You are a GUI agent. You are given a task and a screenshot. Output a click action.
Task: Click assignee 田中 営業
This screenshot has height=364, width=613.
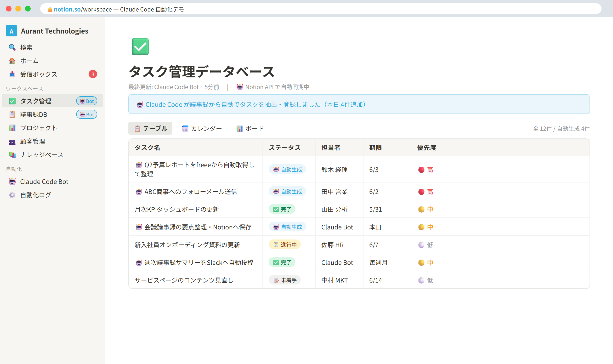335,192
